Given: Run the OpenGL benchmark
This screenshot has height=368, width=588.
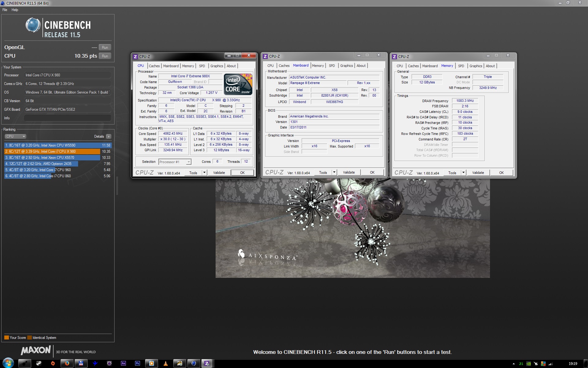Looking at the screenshot, I should pos(105,48).
